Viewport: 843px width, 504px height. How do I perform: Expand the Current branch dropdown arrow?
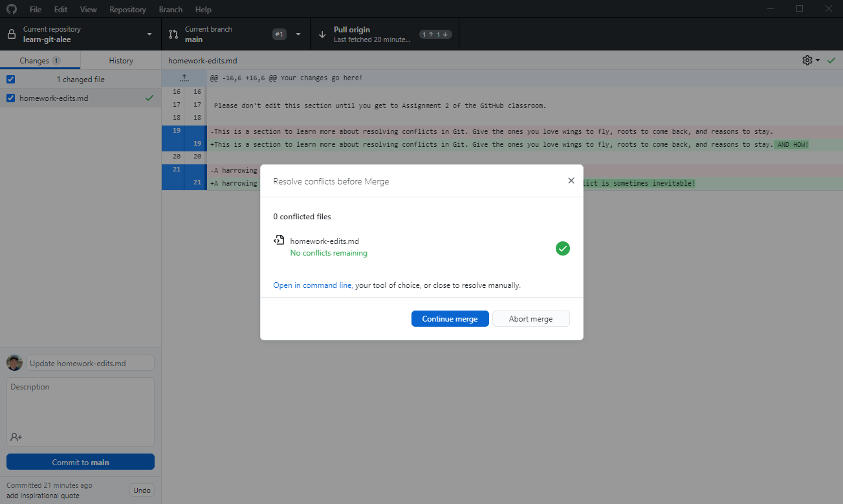(298, 34)
